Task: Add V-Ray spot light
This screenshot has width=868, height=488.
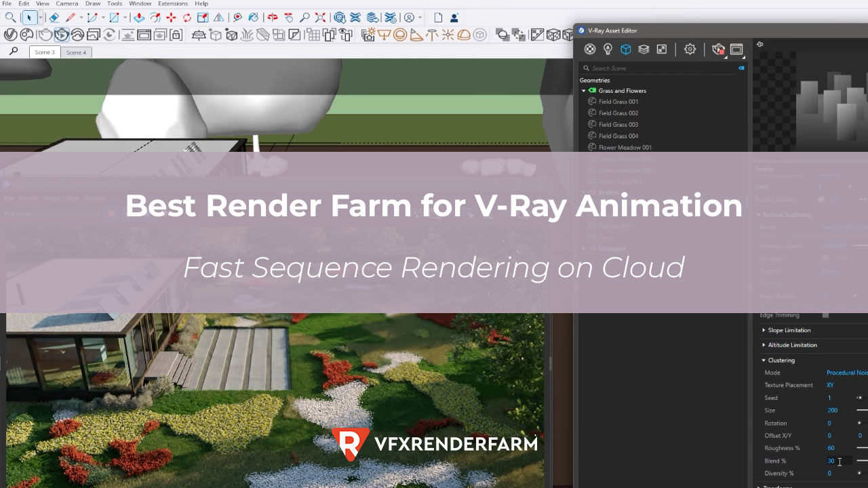Action: click(x=416, y=35)
